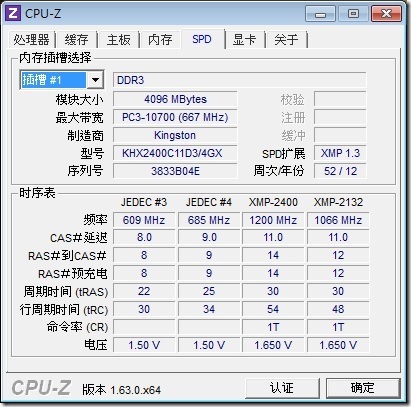Click the 认证 button

282,388
